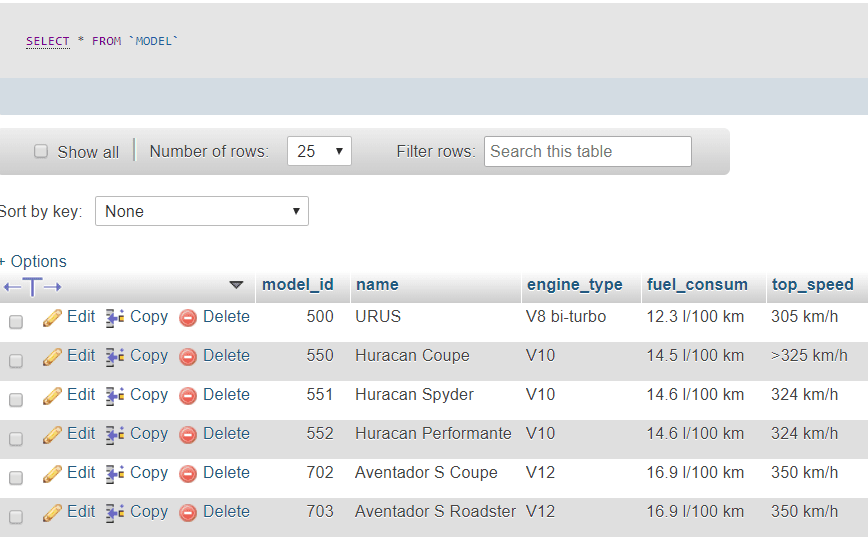Click the Copy link for Aventador S Coupe
This screenshot has width=868, height=546.
point(149,473)
